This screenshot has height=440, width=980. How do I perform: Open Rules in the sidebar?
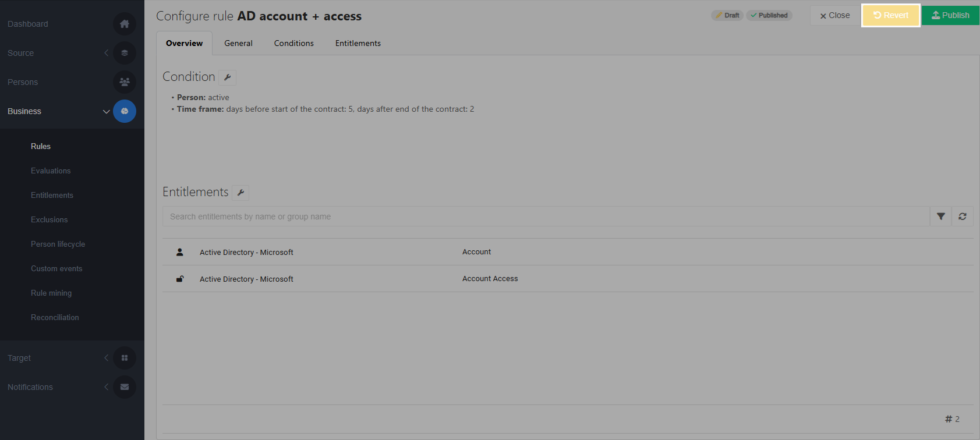(x=41, y=146)
